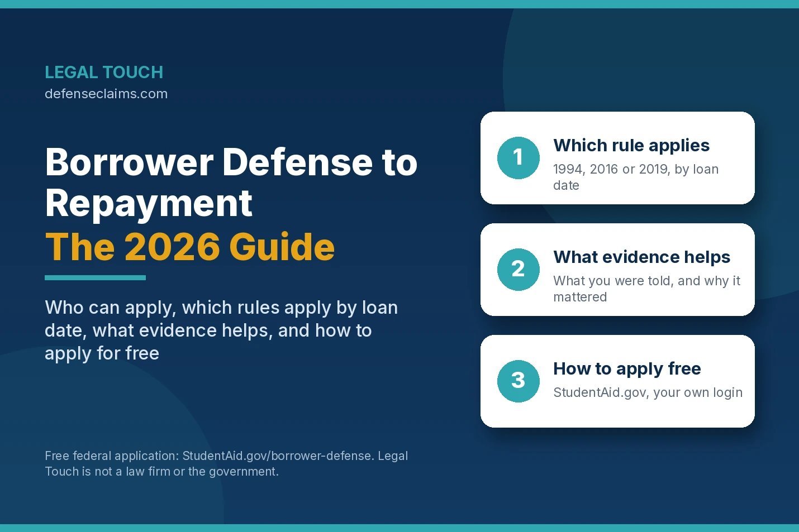The height and width of the screenshot is (532, 799).
Task: Click the number 1 circle badge
Action: 519,158
